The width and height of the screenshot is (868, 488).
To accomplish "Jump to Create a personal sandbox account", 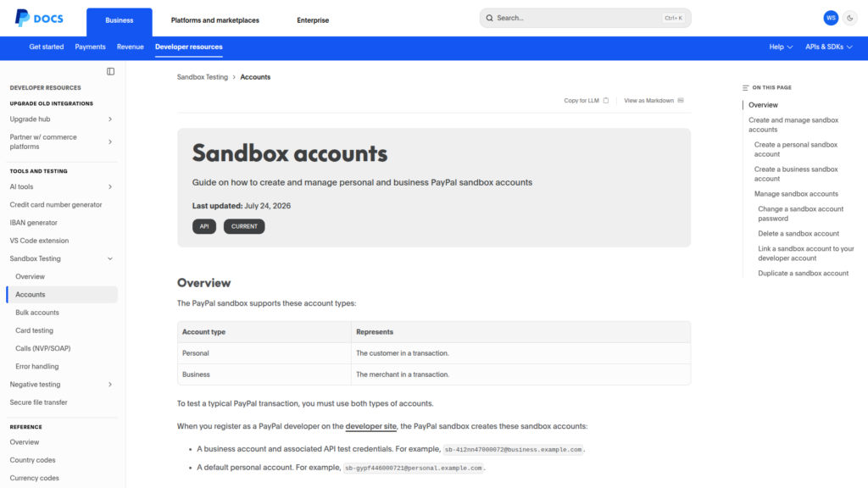I will tap(795, 149).
